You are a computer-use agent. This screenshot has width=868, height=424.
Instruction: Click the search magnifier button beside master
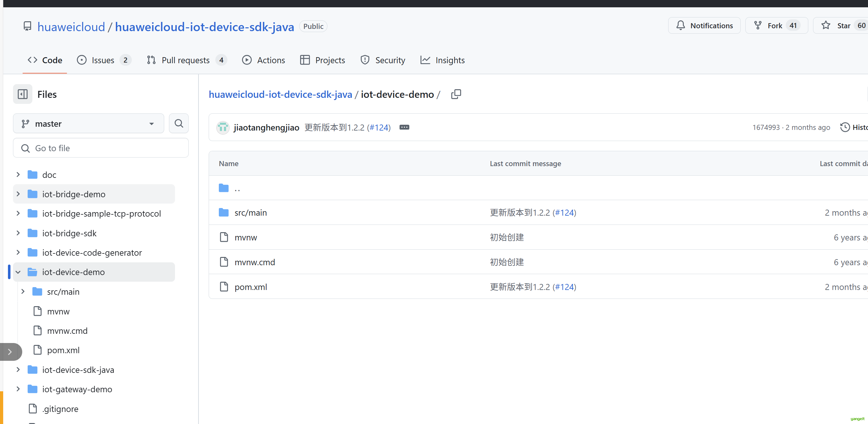click(x=178, y=123)
